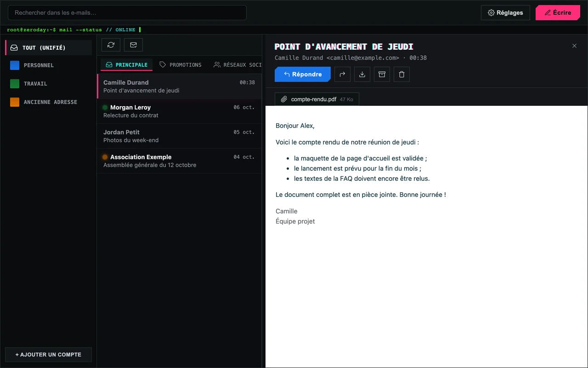Close the reading pane with the X

pos(574,46)
